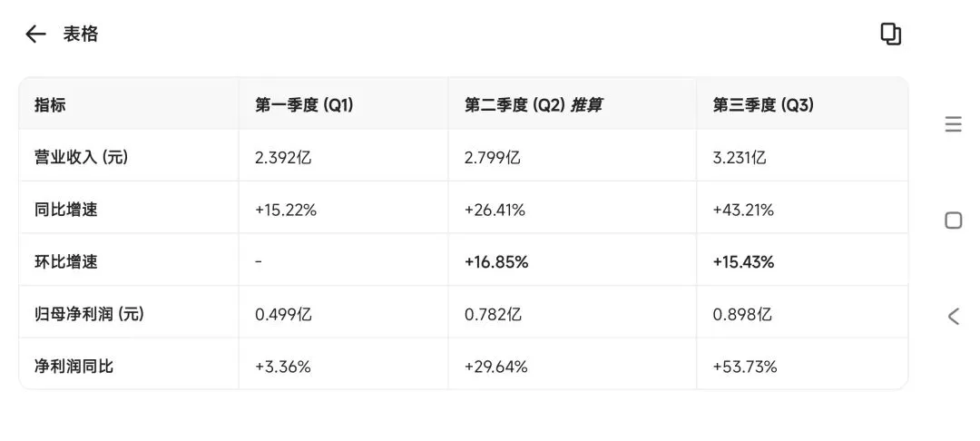Click the Q1 revenue cell 2.392亿

click(x=283, y=157)
